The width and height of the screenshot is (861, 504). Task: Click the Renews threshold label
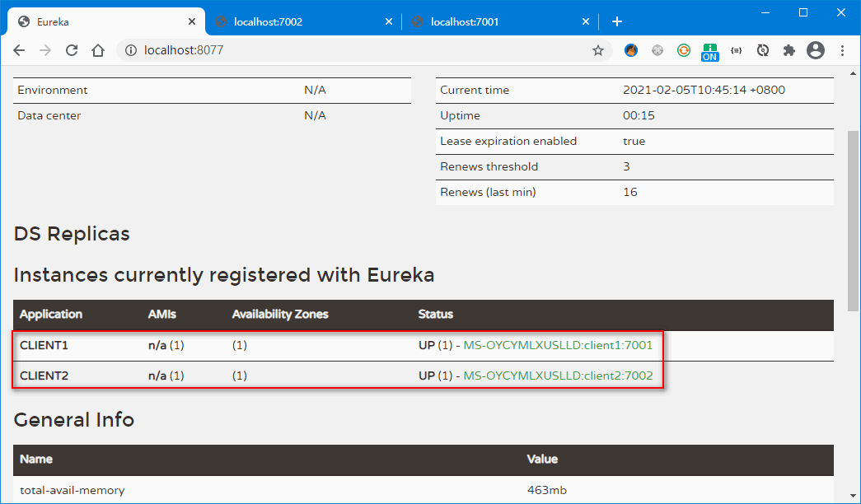pos(489,167)
